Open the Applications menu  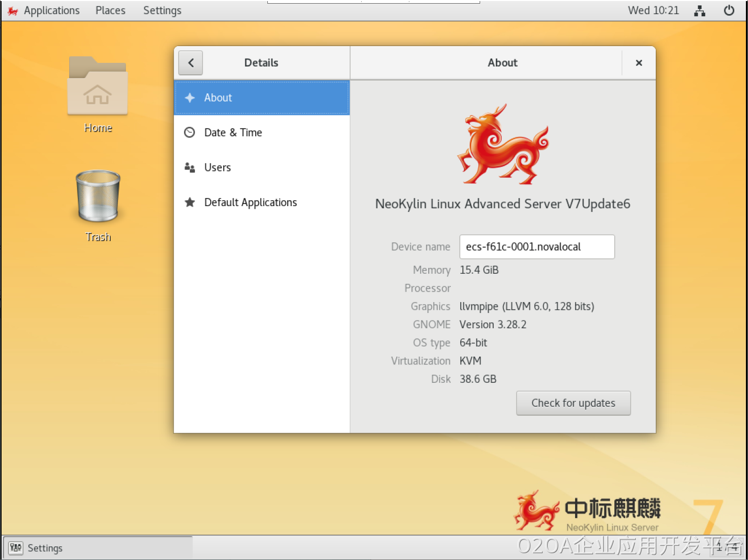[x=51, y=10]
